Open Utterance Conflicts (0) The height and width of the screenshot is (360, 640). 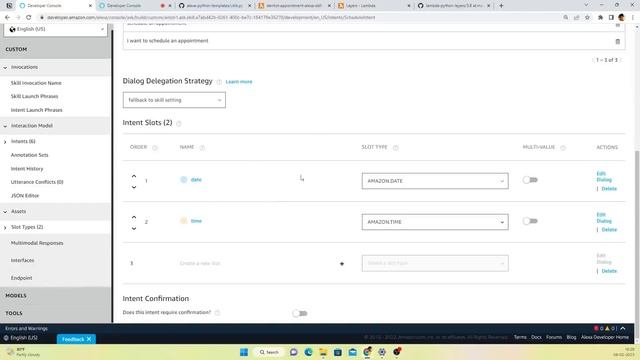click(x=37, y=182)
